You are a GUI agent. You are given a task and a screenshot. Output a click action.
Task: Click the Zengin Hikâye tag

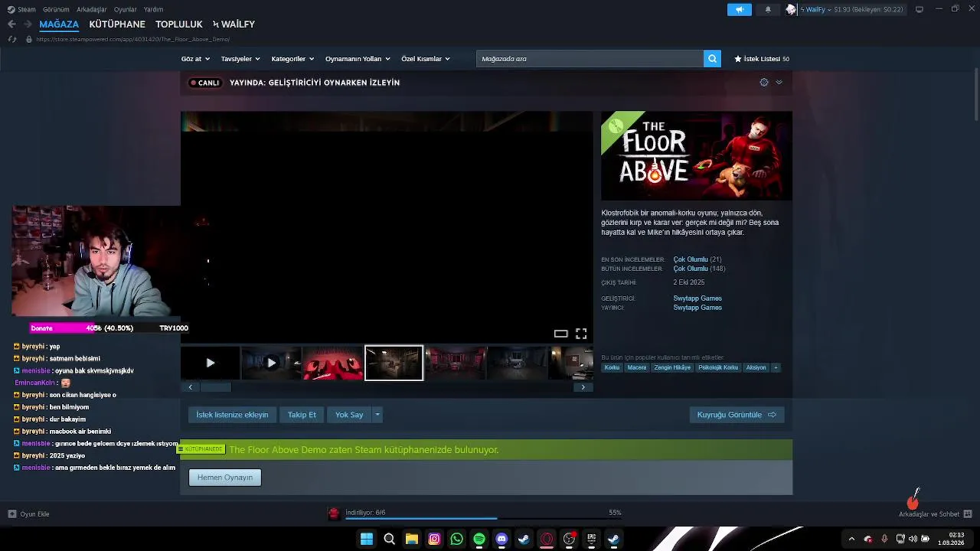coord(672,367)
